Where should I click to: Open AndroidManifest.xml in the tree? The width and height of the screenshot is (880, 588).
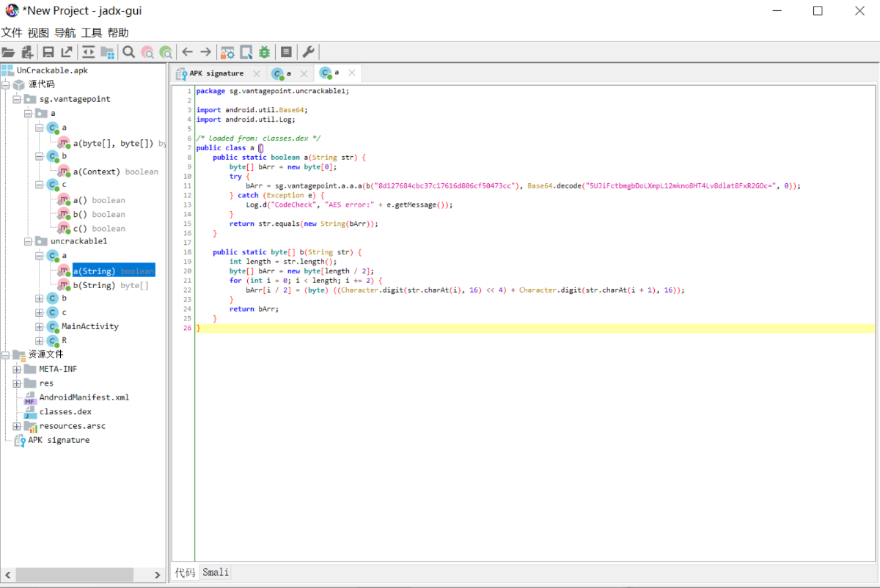pyautogui.click(x=84, y=397)
